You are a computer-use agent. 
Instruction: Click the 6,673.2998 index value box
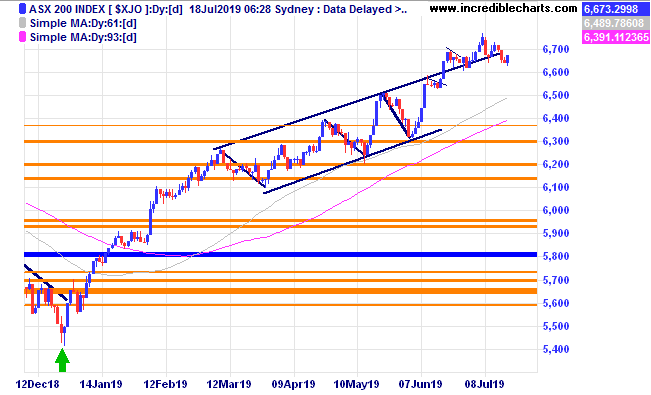(616, 9)
